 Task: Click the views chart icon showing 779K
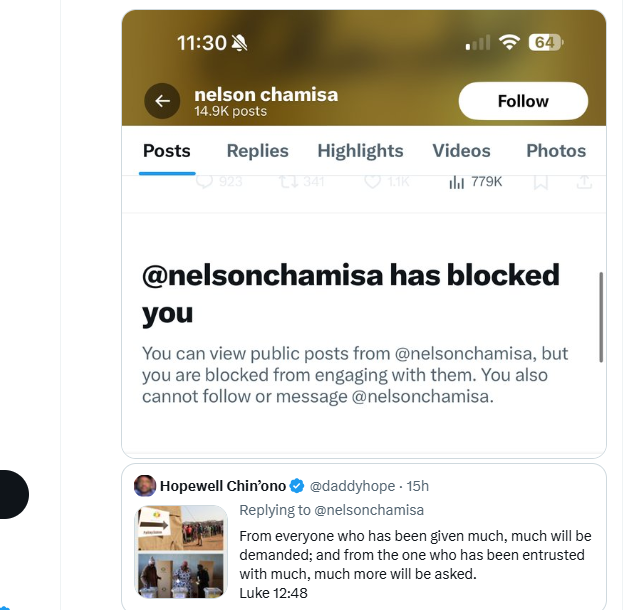point(457,182)
